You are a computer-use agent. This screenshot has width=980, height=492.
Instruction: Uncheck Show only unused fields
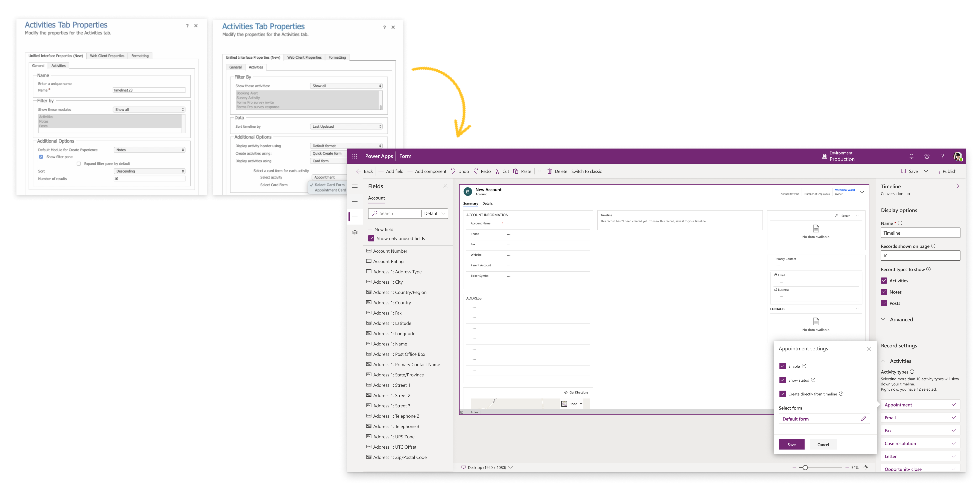[371, 238]
